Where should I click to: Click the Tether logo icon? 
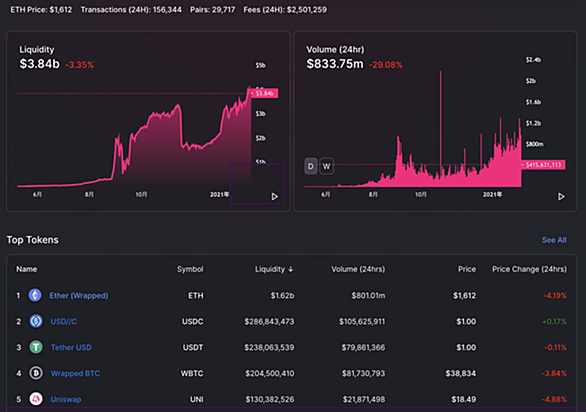click(x=36, y=347)
